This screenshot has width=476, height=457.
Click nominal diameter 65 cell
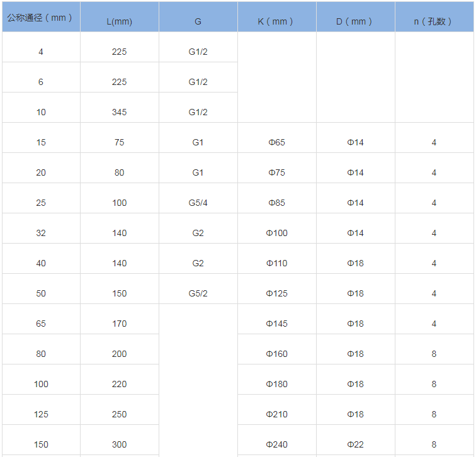[x=41, y=324]
